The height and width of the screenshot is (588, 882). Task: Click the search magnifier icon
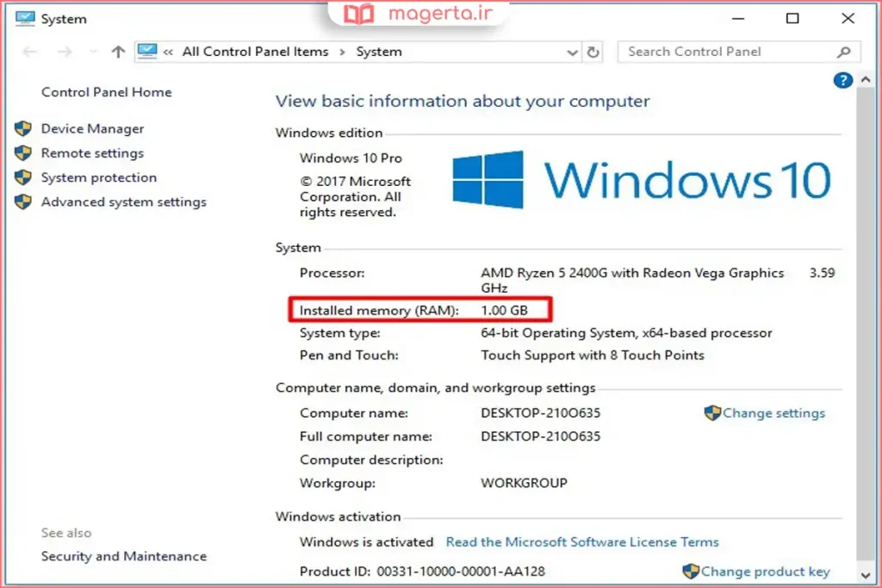[x=844, y=52]
